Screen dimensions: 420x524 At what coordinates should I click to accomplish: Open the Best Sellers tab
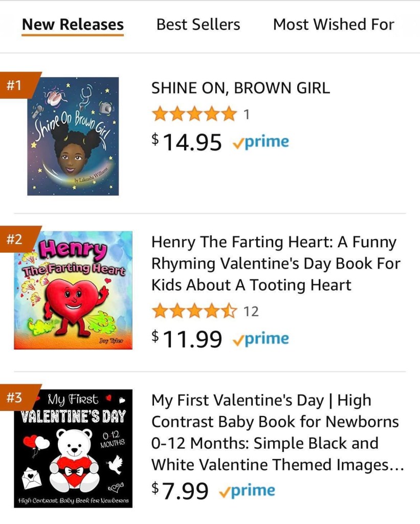tap(198, 25)
